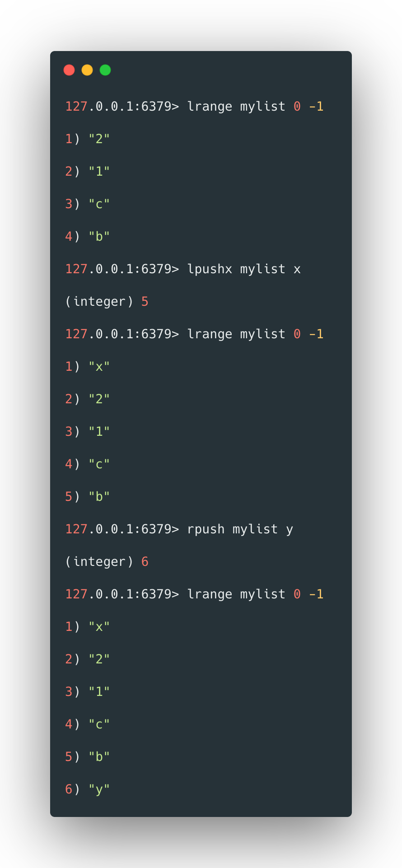
Task: Click the 1) "2" list entry
Action: (88, 139)
